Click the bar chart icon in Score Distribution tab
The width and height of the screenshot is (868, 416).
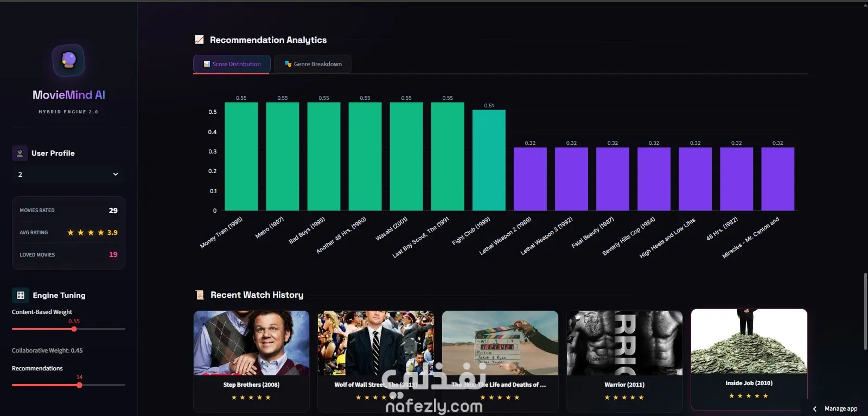coord(207,64)
